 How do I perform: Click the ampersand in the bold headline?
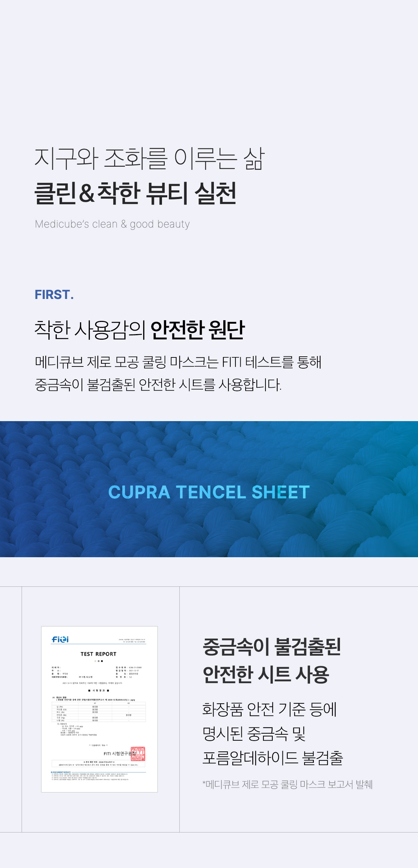[x=87, y=192]
